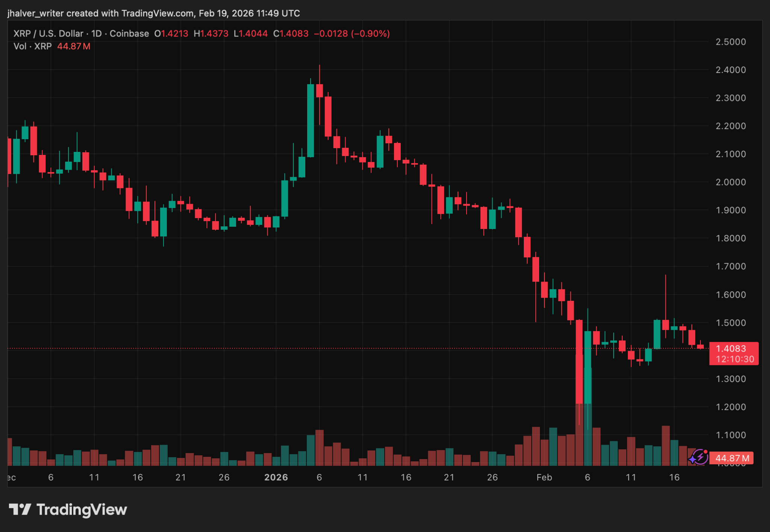This screenshot has height=532, width=770.
Task: Select the XRP / U.S. Dollar symbol title
Action: [48, 33]
